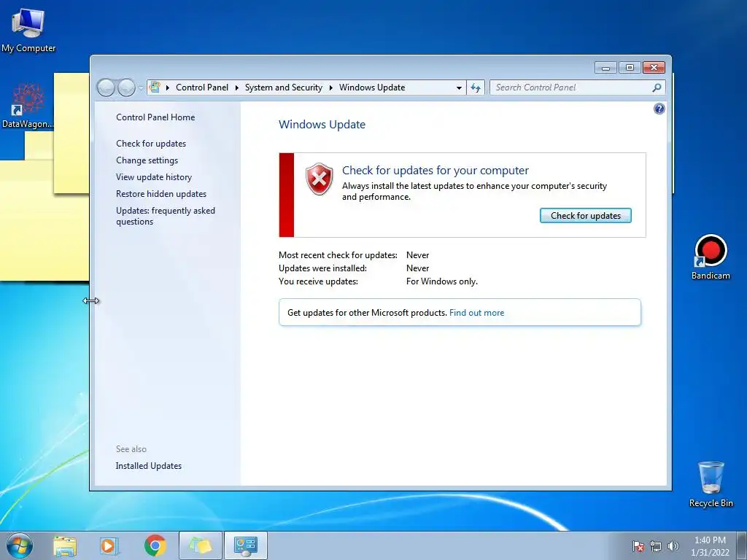The width and height of the screenshot is (747, 560).
Task: Click the Check for updates button
Action: (x=586, y=216)
